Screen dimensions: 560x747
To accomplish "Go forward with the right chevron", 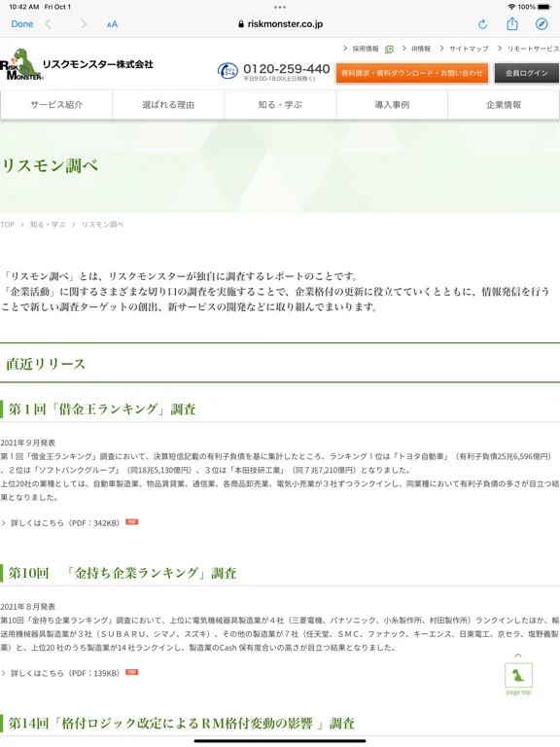I will click(x=84, y=23).
